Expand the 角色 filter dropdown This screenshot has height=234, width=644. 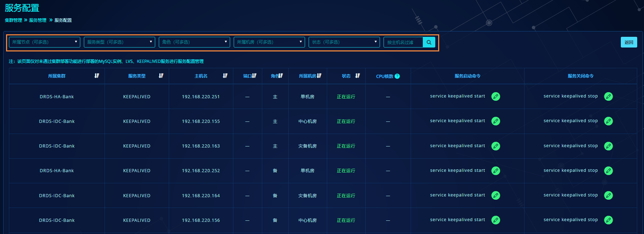tap(194, 42)
